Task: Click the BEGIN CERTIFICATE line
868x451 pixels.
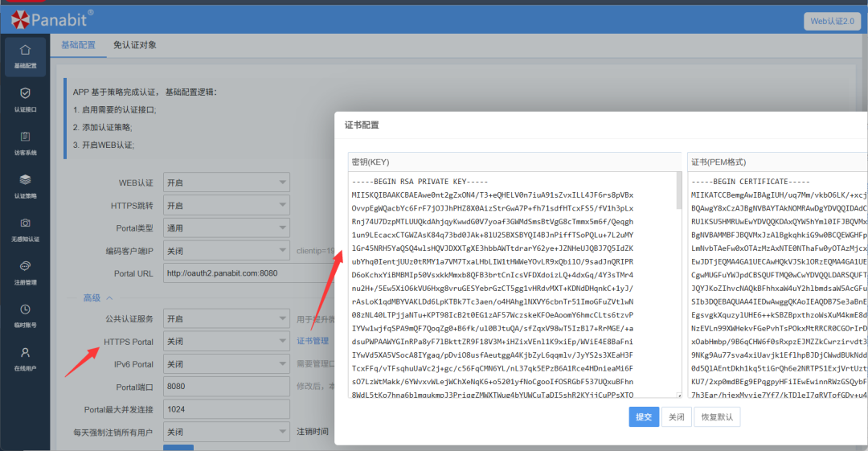Action: point(750,182)
